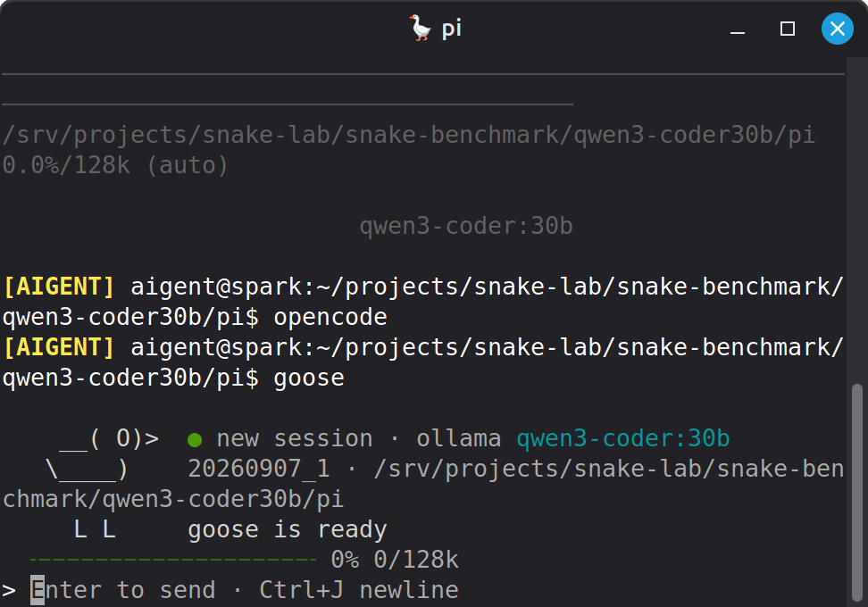Click the goose icon in the title bar

421,28
